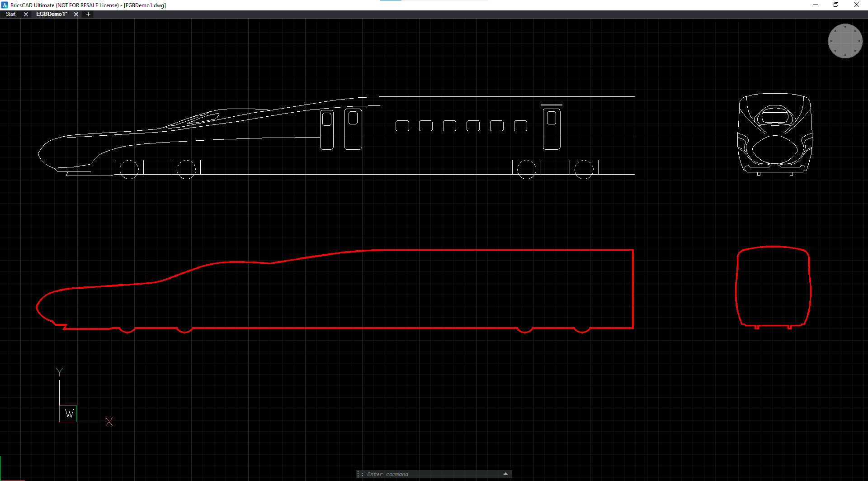Select the EGBDemo1 drawing tab
Screen dimensions: 868x481
52,14
